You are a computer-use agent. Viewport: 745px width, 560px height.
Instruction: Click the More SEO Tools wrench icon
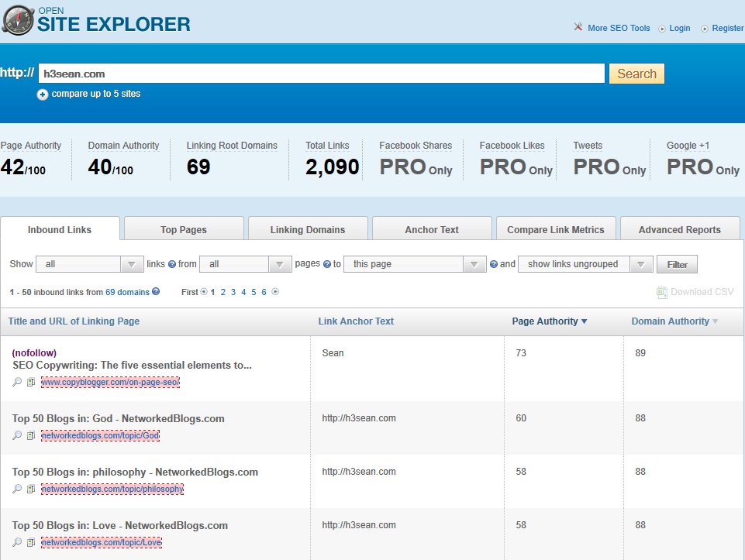[x=578, y=27]
